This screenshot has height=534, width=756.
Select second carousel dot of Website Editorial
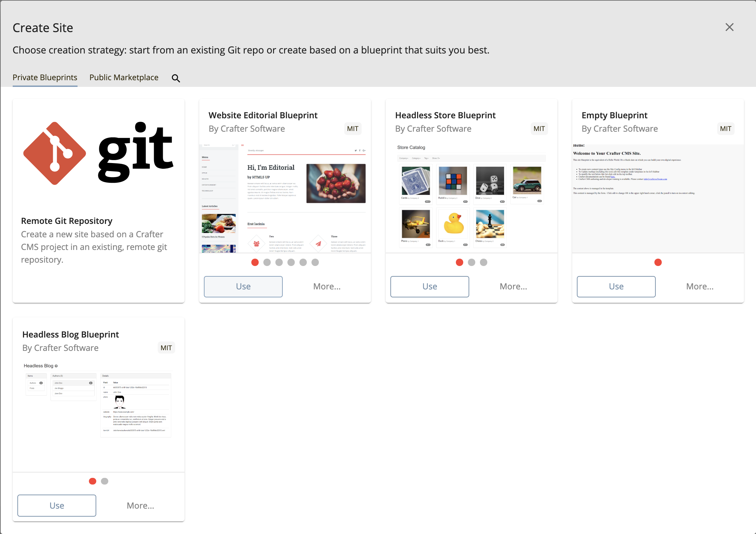coord(267,262)
